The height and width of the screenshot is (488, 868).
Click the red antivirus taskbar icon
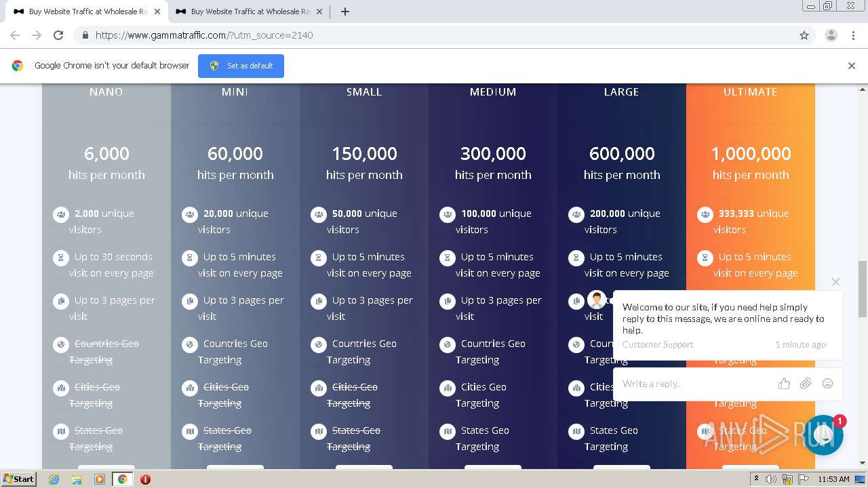point(145,479)
